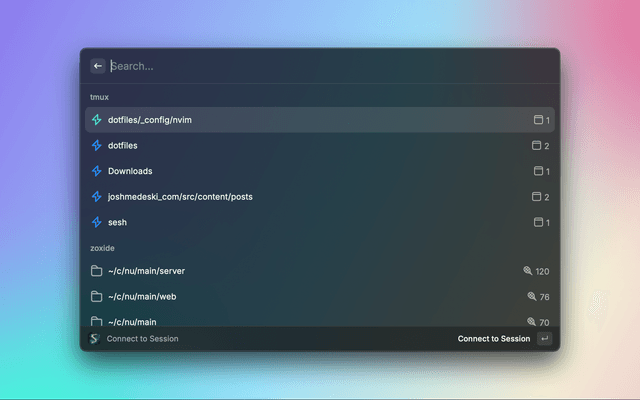Click the Enter key icon in action bar
Image resolution: width=640 pixels, height=400 pixels.
[544, 339]
